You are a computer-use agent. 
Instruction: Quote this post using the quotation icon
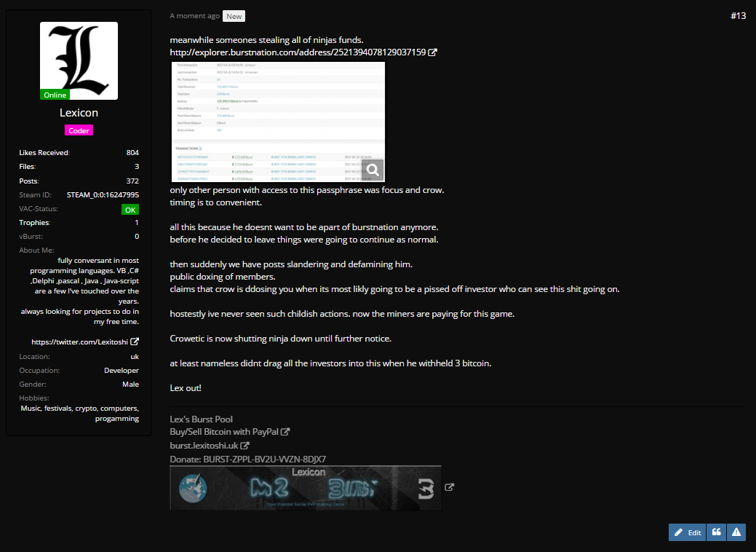(x=716, y=532)
